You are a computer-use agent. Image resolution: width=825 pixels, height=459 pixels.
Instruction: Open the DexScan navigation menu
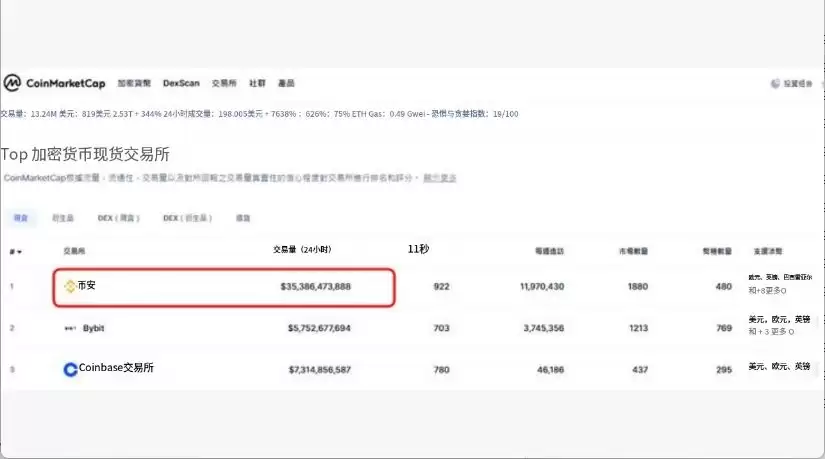click(182, 84)
